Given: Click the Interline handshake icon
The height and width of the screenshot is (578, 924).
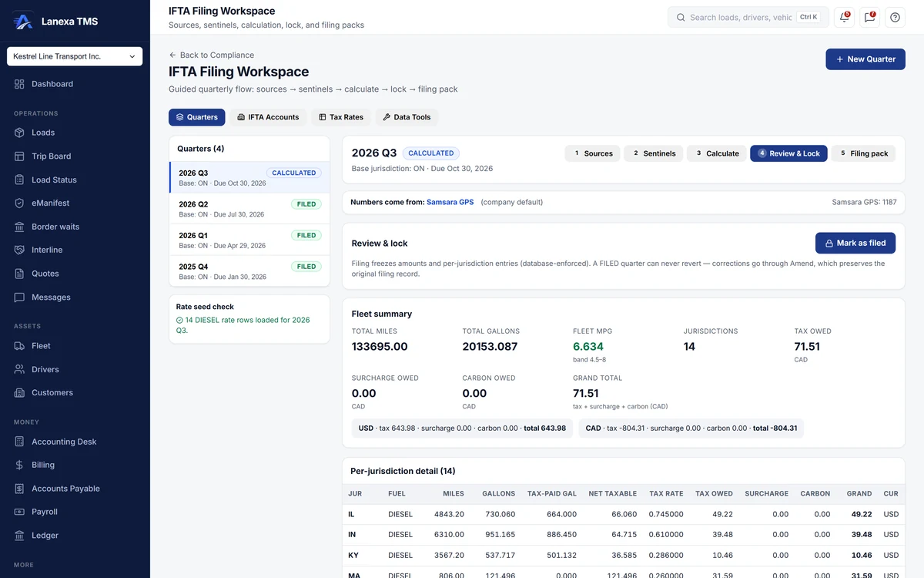Looking at the screenshot, I should (19, 250).
